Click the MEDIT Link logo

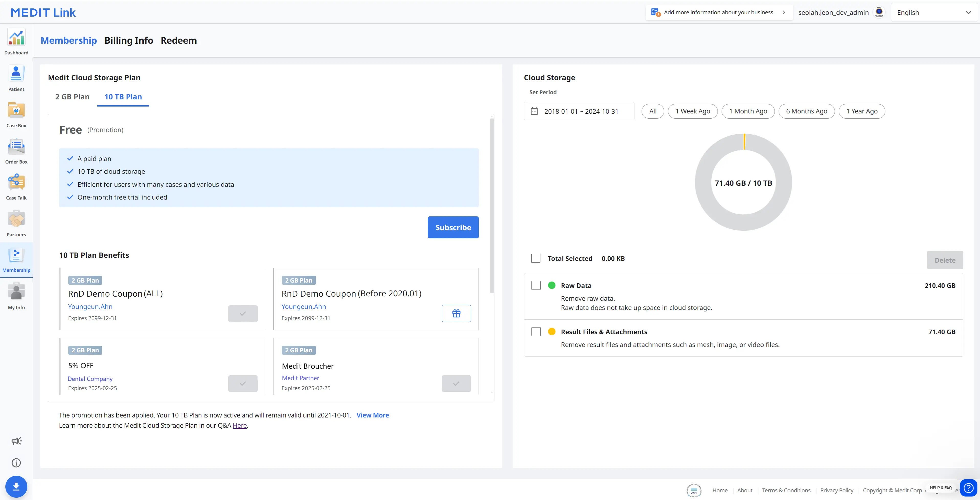(43, 13)
